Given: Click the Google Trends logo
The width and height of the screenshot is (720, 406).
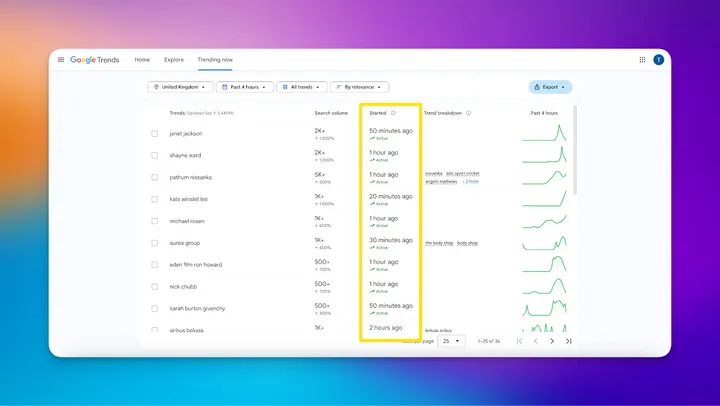Looking at the screenshot, I should click(95, 60).
